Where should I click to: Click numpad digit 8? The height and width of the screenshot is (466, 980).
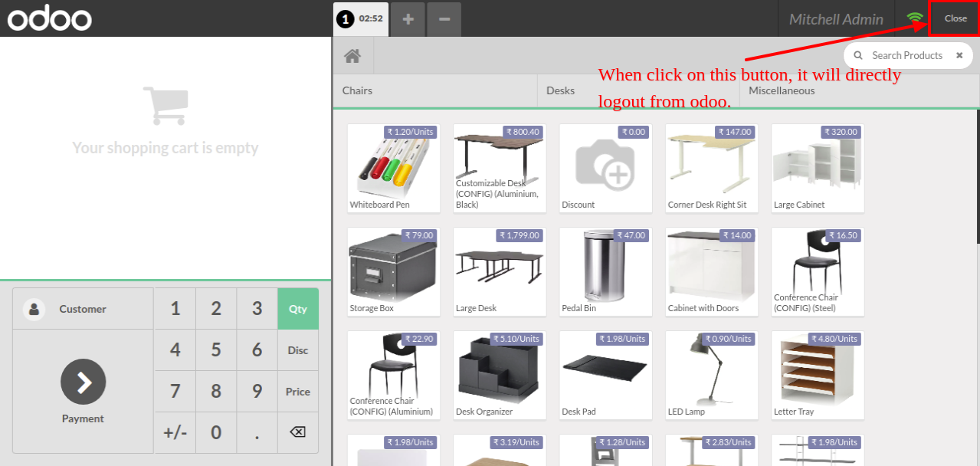(216, 392)
